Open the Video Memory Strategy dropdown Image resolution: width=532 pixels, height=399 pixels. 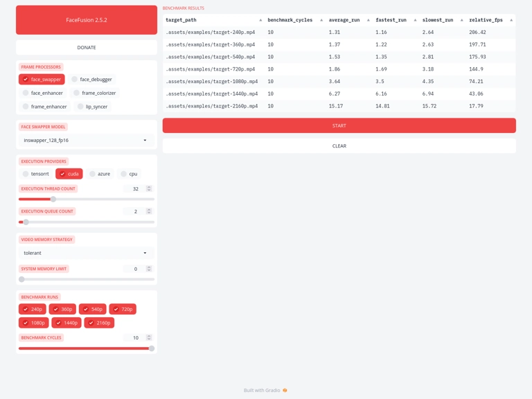click(87, 253)
